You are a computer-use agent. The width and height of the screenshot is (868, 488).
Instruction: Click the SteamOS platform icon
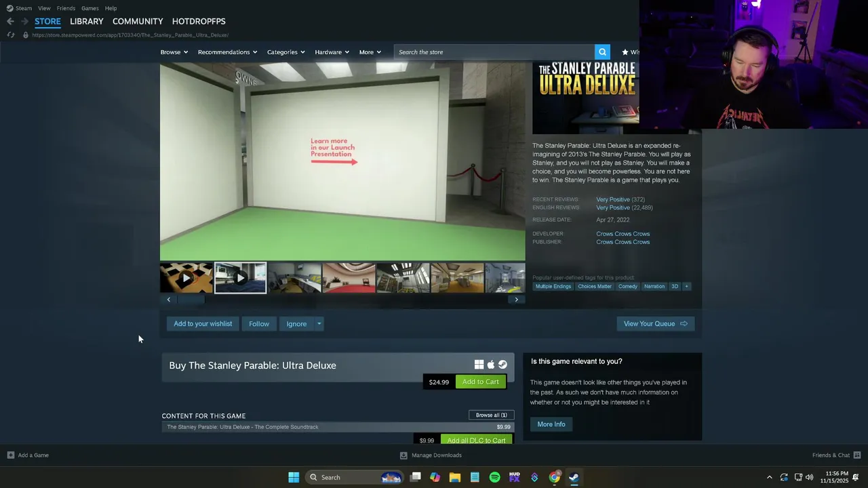coord(502,365)
